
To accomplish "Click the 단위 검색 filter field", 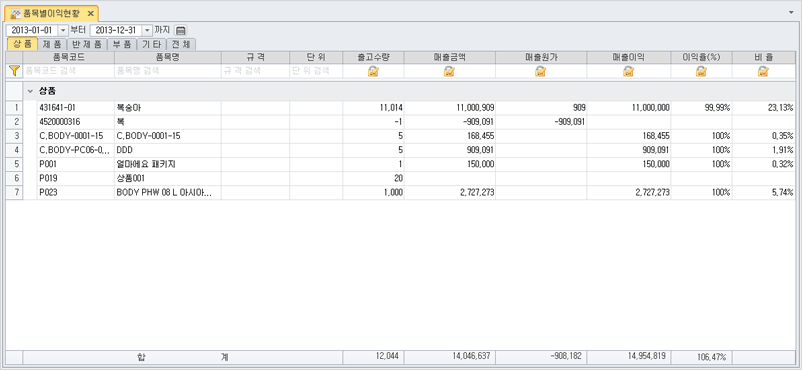I will pos(316,71).
